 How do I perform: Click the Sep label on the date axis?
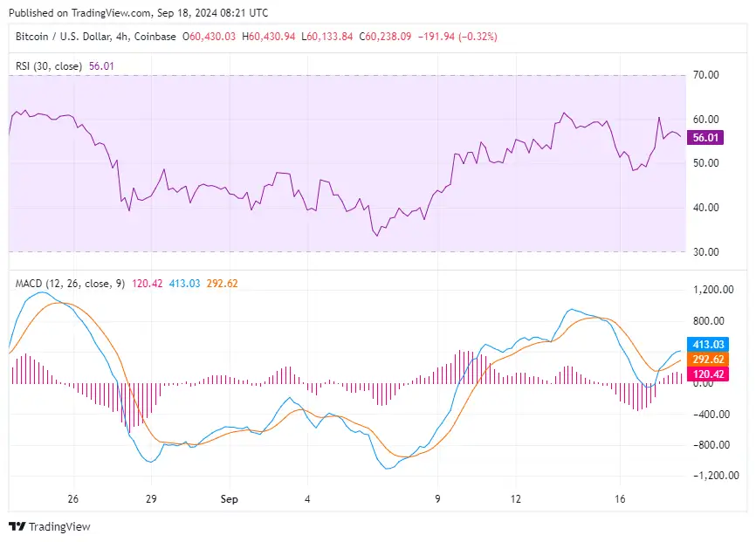(229, 499)
